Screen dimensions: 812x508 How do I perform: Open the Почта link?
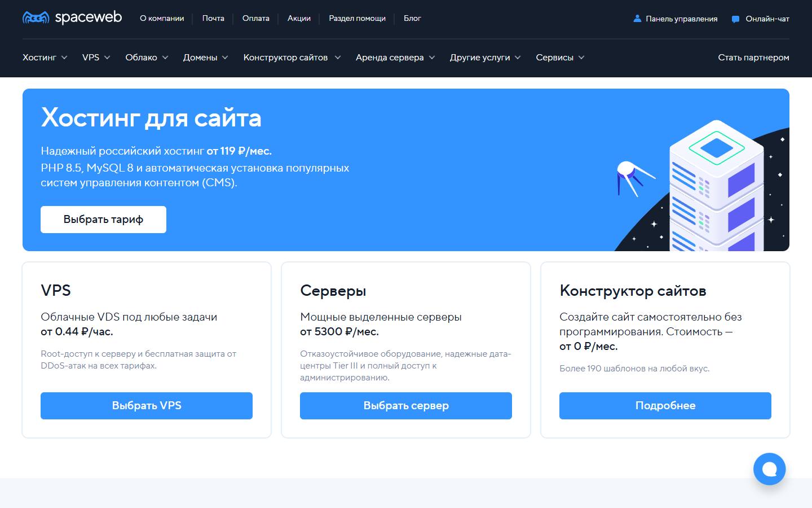213,18
